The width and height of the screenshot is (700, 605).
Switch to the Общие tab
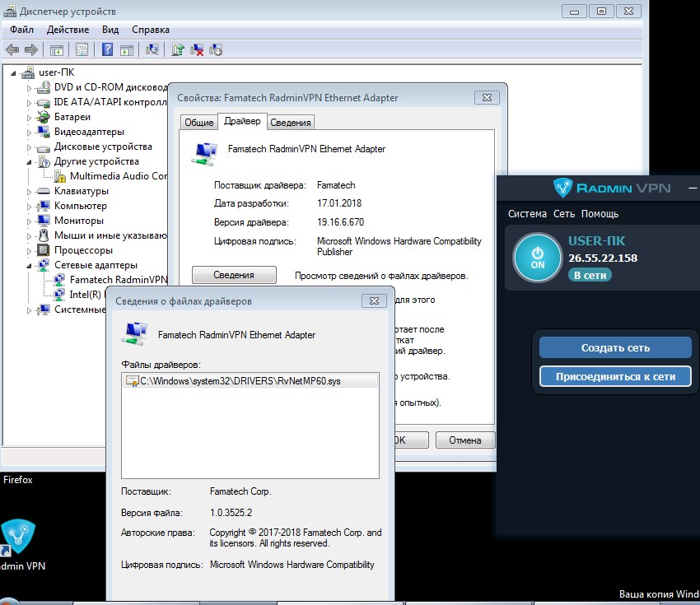pos(199,123)
